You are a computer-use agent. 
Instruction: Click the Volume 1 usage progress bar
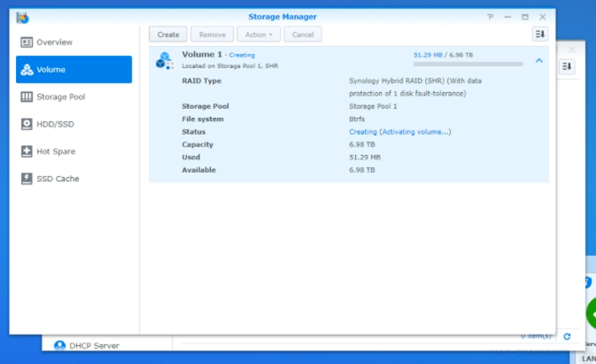tap(468, 64)
